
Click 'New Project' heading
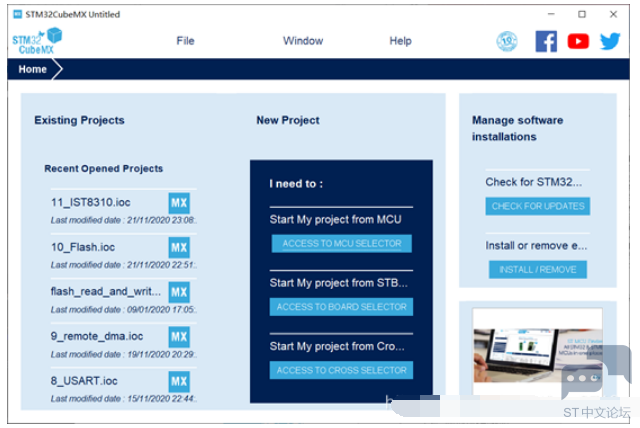pyautogui.click(x=288, y=120)
